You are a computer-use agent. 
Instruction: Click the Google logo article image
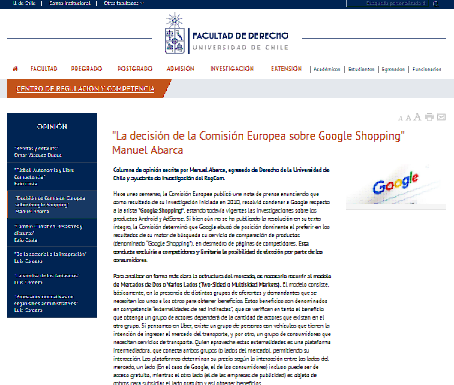coord(396,186)
